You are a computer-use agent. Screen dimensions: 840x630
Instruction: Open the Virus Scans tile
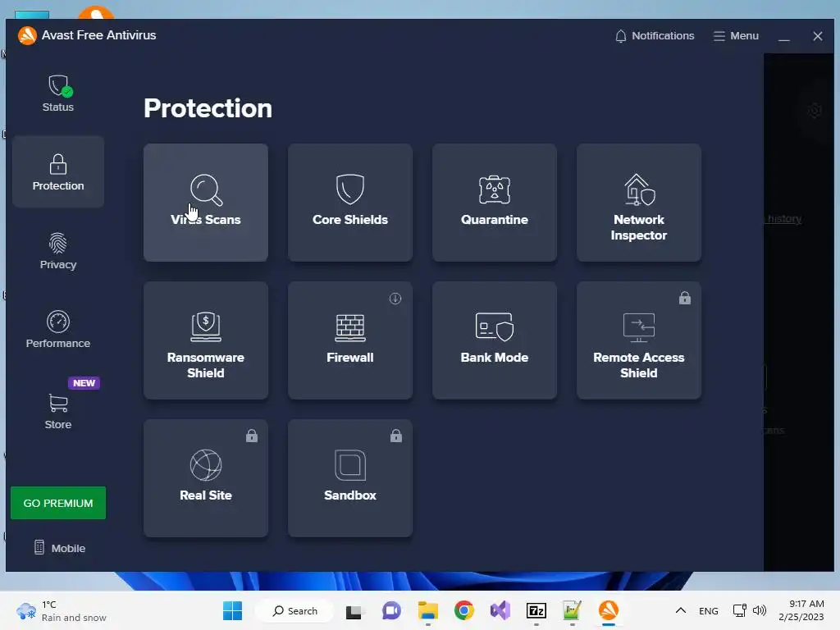pos(206,203)
